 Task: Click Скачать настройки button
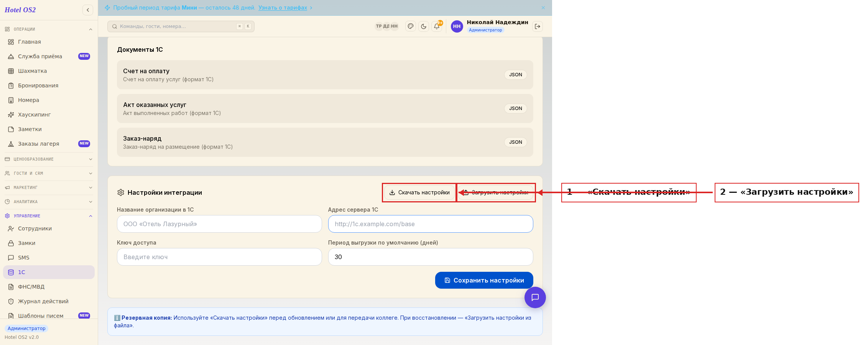(x=419, y=192)
